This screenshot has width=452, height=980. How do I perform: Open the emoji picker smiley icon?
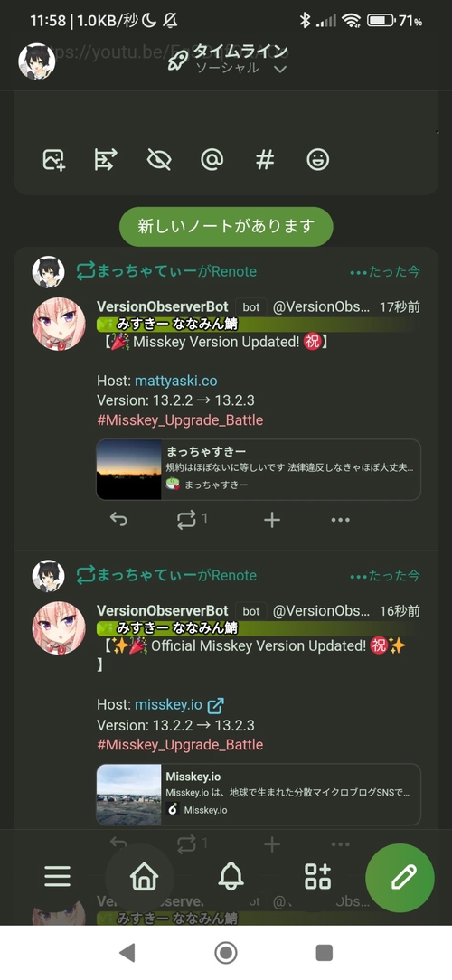[x=318, y=160]
